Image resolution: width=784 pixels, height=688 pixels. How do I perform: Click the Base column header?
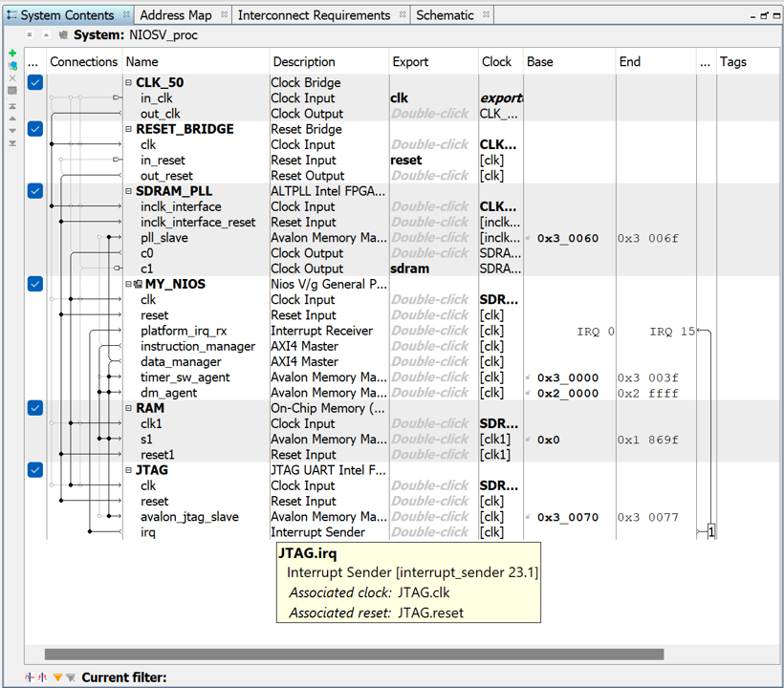pos(540,61)
